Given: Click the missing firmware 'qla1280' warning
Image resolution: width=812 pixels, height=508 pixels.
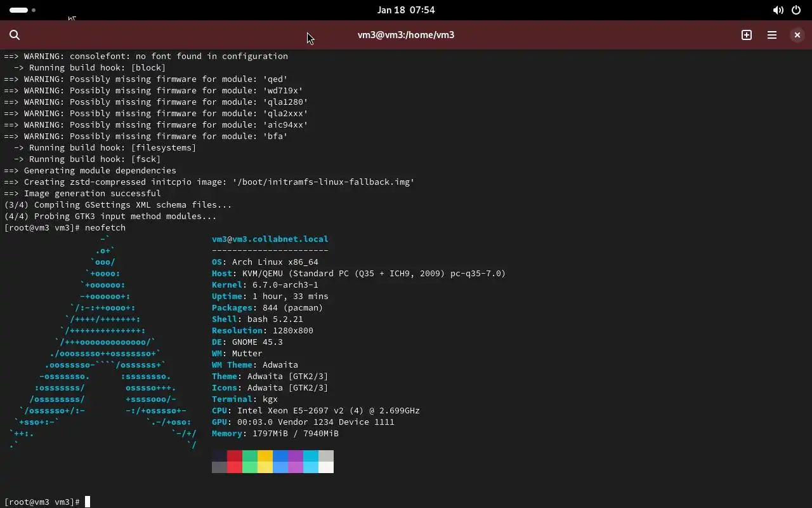Looking at the screenshot, I should [x=156, y=102].
